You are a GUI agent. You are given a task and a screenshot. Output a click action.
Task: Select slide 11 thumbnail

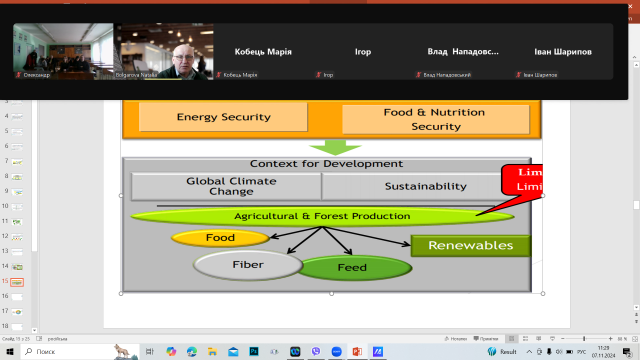click(x=17, y=222)
